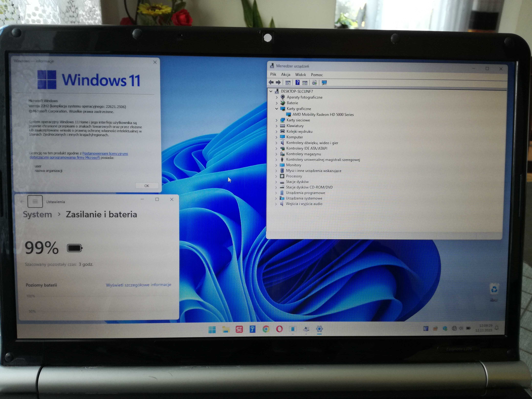This screenshot has height=399, width=532.
Task: Toggle the action pane toolbar icon
Action: [305, 83]
